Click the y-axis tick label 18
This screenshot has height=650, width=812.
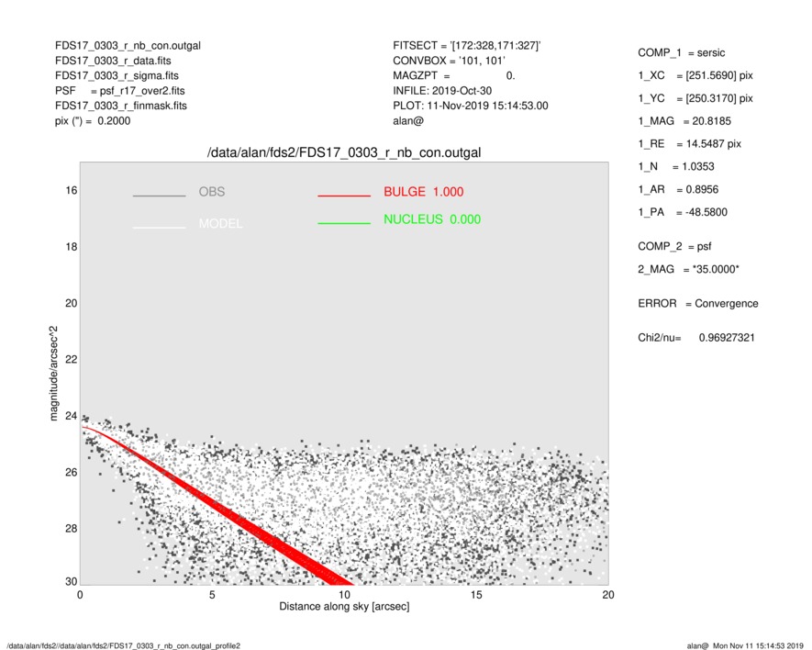[72, 247]
